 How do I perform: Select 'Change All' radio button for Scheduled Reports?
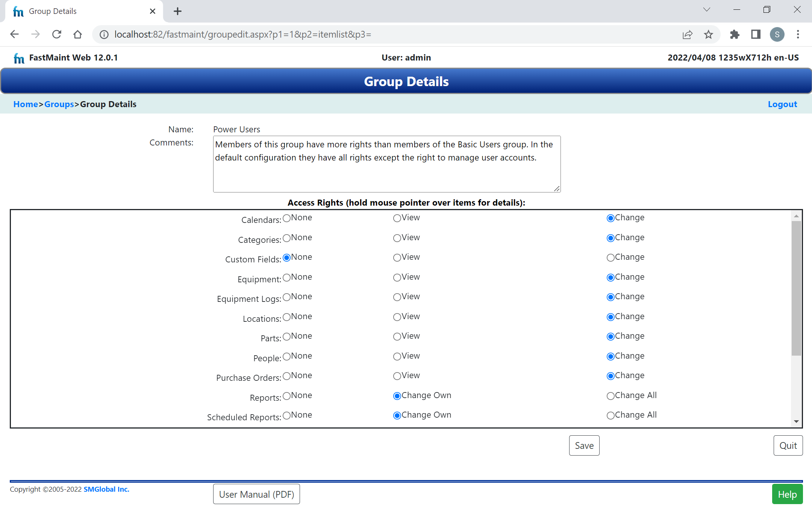(610, 415)
